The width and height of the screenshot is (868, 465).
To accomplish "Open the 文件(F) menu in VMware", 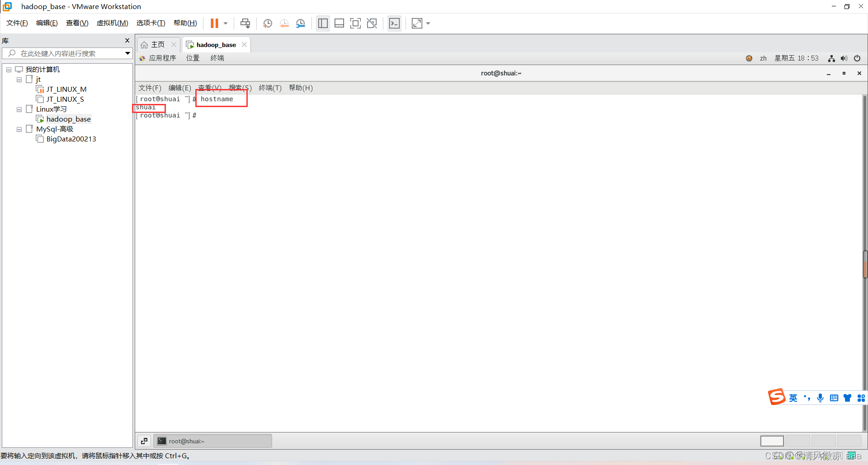I will point(17,23).
